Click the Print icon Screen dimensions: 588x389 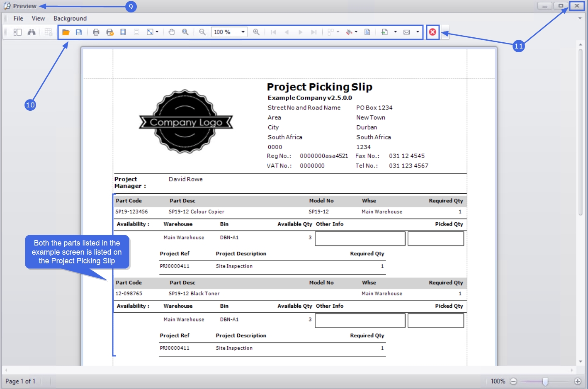coord(96,32)
